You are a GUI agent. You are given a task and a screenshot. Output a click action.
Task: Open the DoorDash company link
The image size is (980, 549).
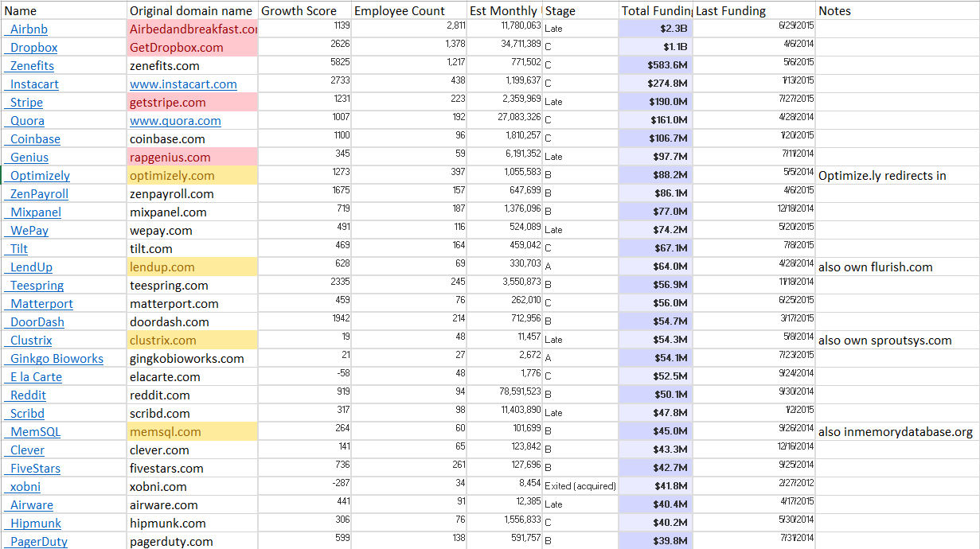37,322
